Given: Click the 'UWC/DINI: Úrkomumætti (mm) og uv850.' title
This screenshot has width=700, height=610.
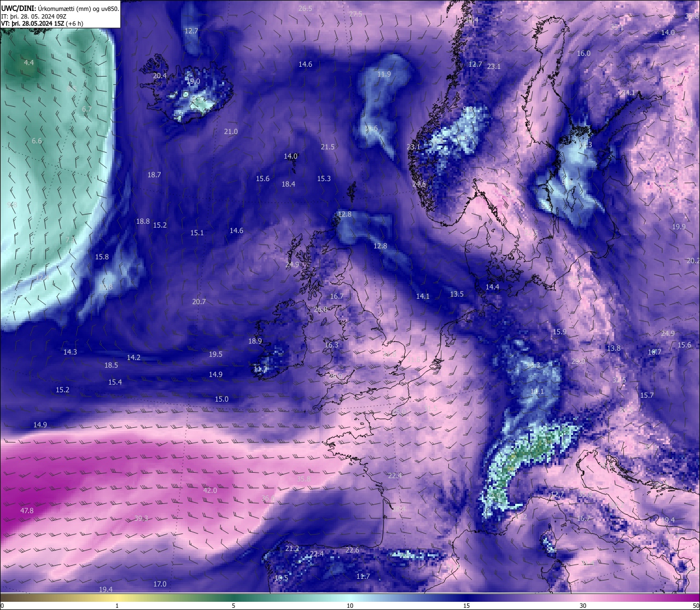Looking at the screenshot, I should click(60, 8).
